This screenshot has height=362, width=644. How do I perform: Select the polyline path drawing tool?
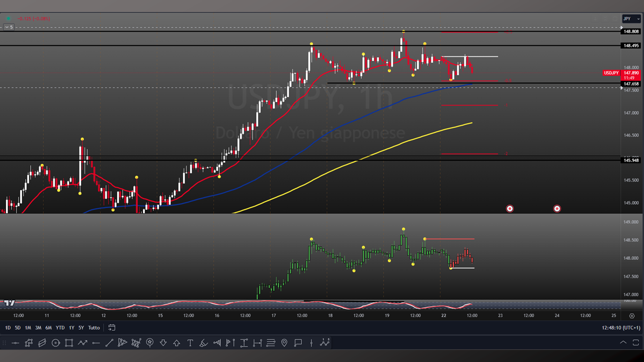[29, 343]
